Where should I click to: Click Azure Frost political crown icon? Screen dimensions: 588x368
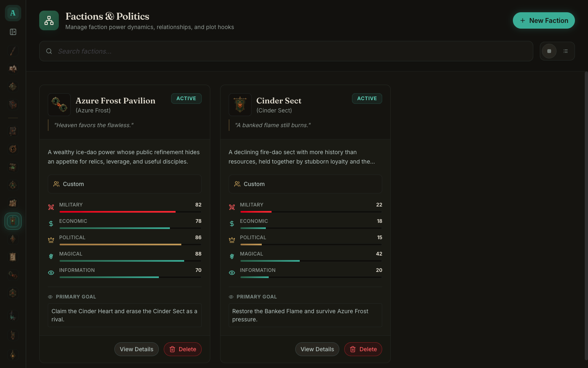tap(51, 240)
